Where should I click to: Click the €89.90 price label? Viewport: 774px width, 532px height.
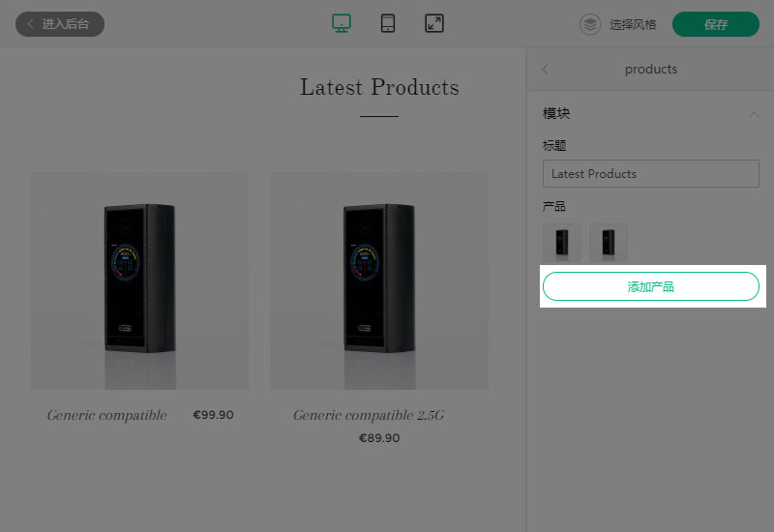(379, 438)
